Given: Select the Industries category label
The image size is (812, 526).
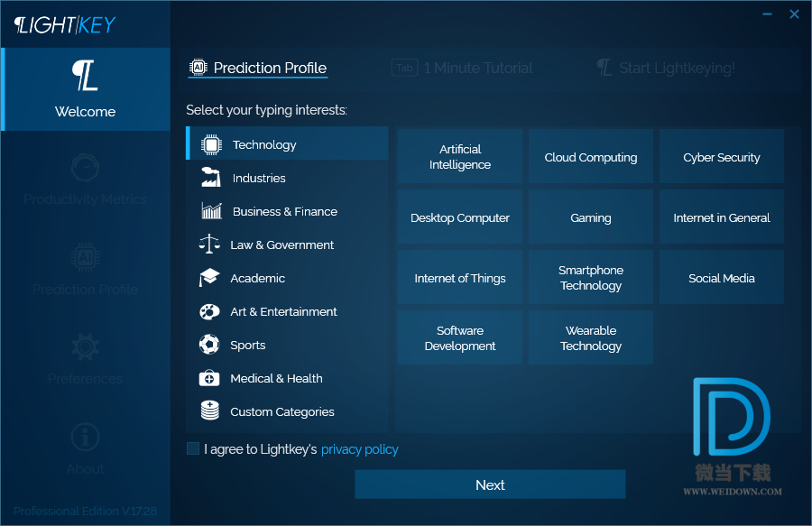Looking at the screenshot, I should 259,178.
